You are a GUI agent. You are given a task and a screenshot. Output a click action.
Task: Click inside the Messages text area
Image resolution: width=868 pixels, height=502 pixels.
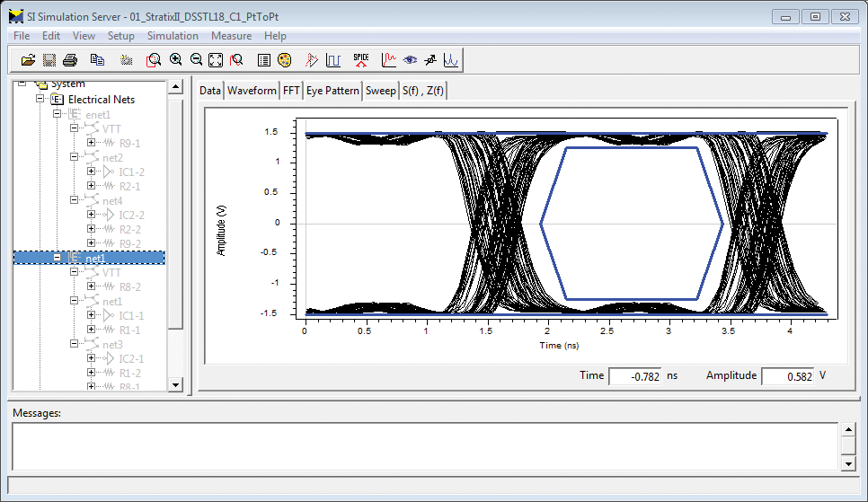point(425,446)
